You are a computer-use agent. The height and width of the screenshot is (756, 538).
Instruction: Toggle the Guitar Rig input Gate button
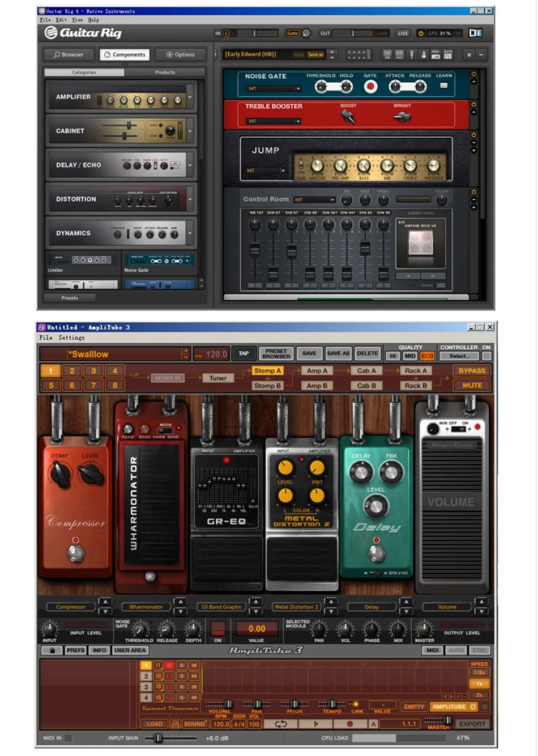(292, 33)
